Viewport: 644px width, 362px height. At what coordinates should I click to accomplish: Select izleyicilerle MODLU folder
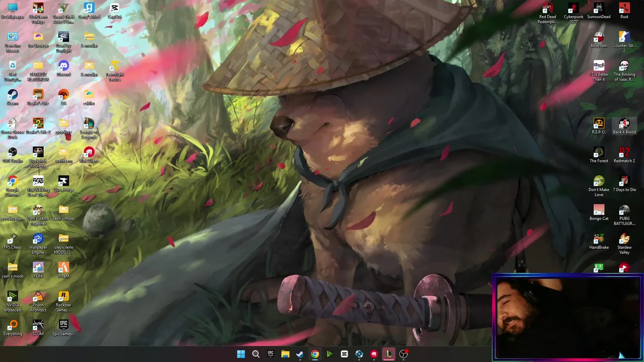pos(63,244)
